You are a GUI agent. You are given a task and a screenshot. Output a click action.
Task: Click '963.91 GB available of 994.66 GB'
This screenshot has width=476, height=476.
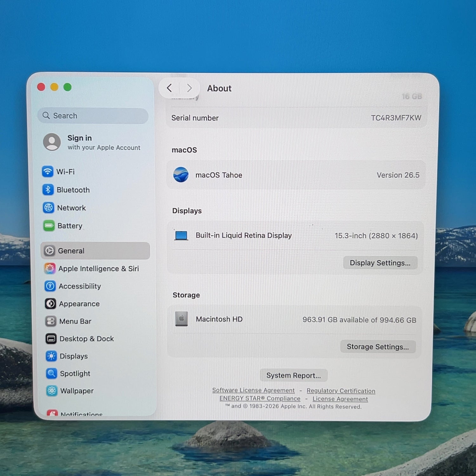click(359, 320)
